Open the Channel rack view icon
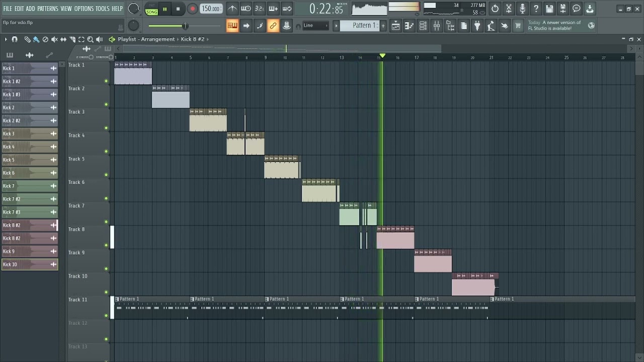The image size is (644, 362). pyautogui.click(x=423, y=26)
